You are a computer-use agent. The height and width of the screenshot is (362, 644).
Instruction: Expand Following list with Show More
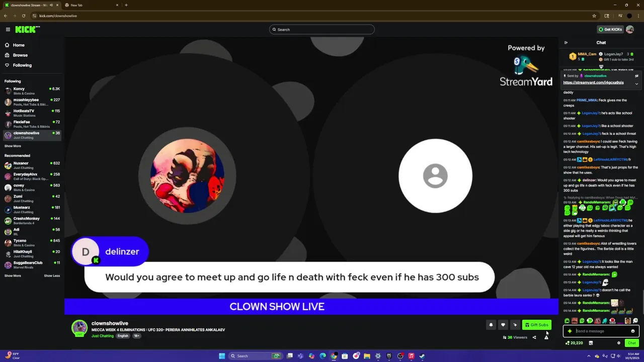(x=13, y=146)
